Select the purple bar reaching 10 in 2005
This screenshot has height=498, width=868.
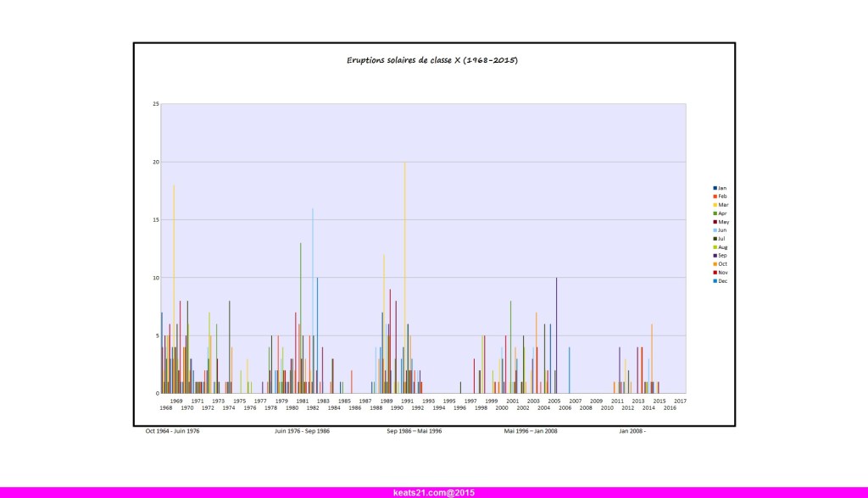point(556,336)
